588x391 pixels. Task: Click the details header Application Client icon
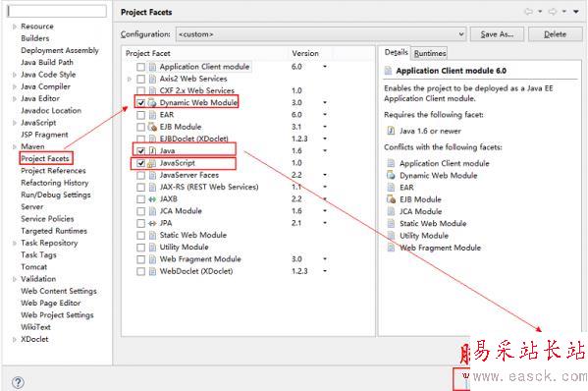[x=389, y=71]
